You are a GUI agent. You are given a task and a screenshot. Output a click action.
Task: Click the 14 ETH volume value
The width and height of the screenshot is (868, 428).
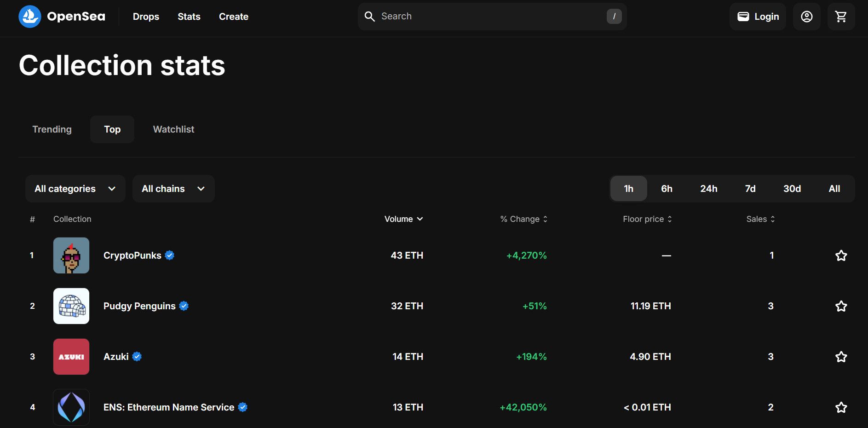tap(408, 357)
